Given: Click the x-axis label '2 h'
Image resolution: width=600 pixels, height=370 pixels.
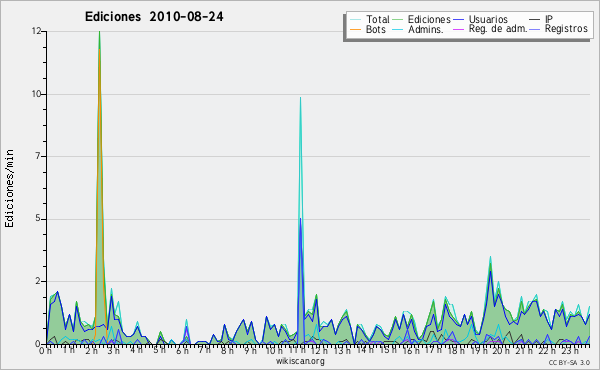Looking at the screenshot, I should pyautogui.click(x=91, y=350).
